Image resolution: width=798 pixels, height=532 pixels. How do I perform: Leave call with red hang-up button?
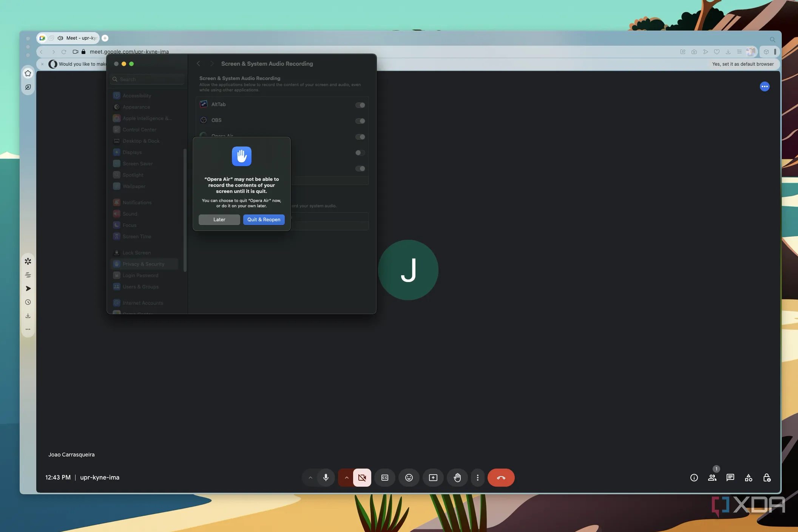(501, 478)
